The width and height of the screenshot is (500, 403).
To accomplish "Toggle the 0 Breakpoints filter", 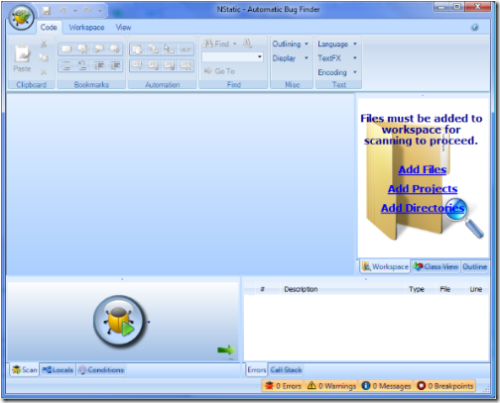I will coord(445,386).
